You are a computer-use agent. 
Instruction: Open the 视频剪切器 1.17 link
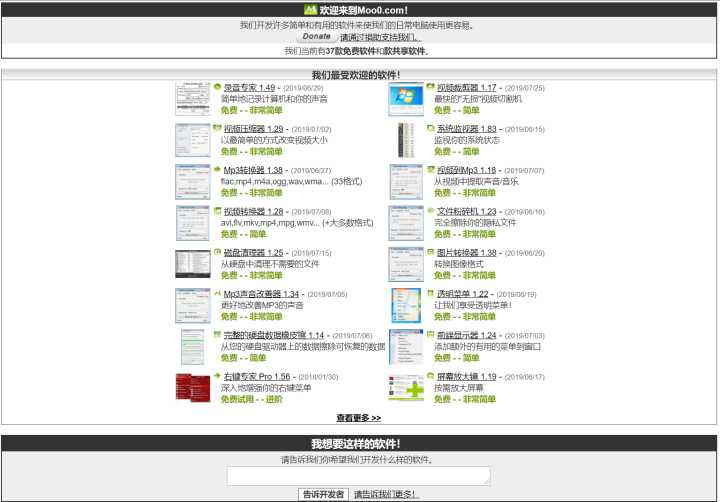(467, 87)
